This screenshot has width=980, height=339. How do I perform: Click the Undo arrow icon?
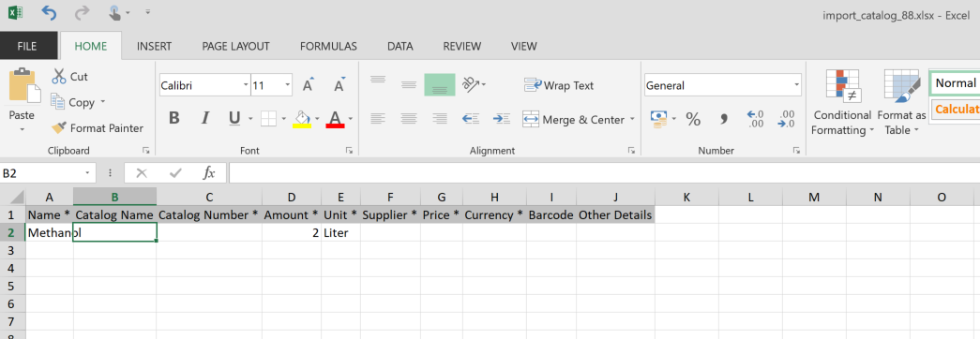click(49, 12)
